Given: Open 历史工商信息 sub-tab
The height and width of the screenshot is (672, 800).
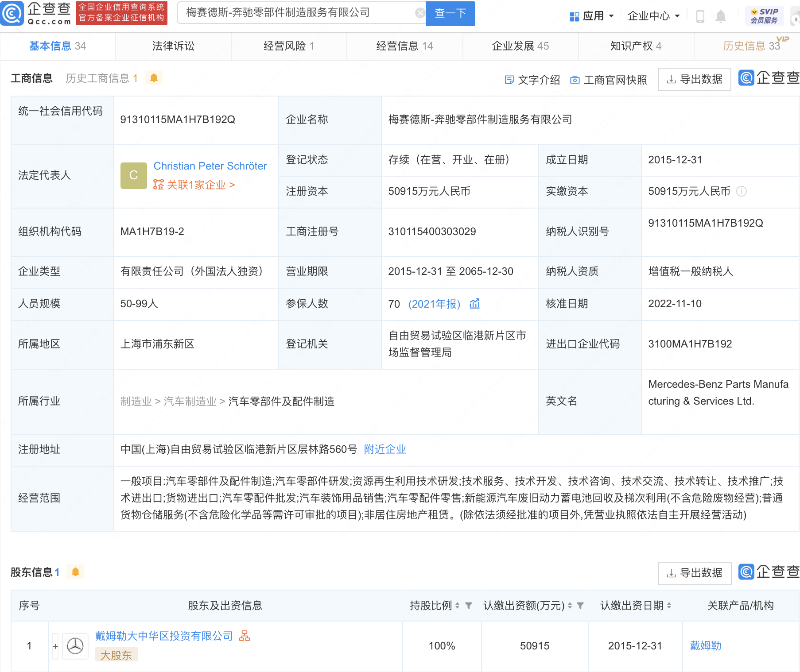Looking at the screenshot, I should point(101,78).
